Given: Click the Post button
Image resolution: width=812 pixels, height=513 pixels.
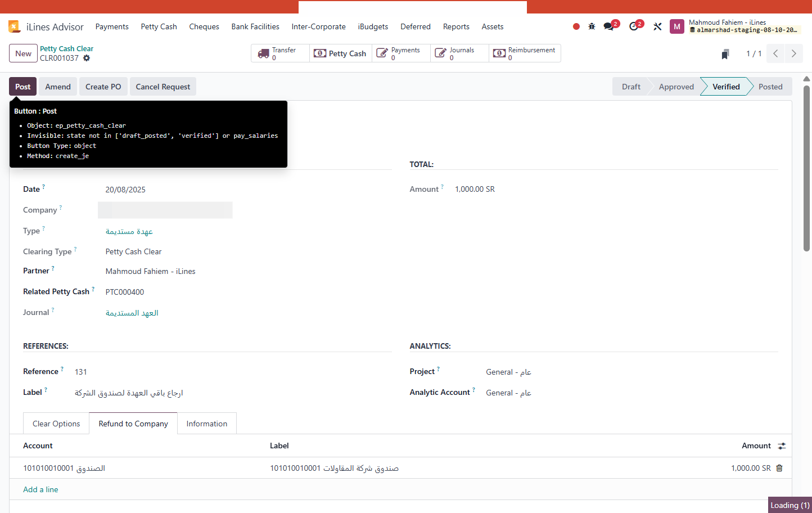Looking at the screenshot, I should point(23,87).
